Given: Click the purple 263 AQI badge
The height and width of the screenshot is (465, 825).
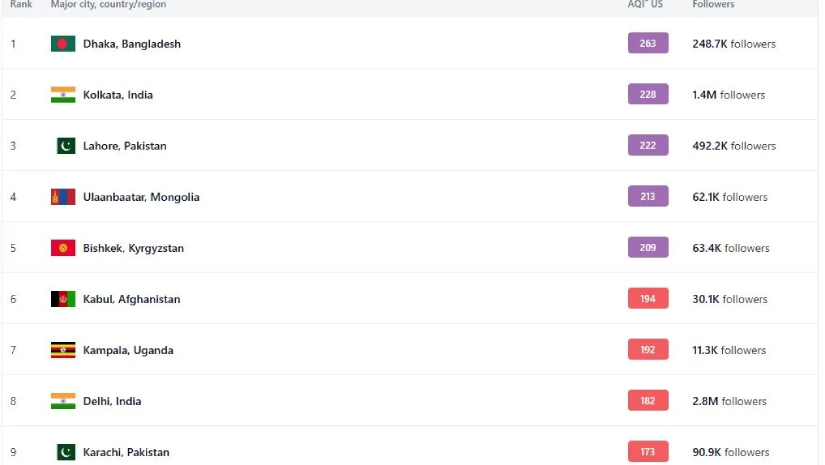Looking at the screenshot, I should [x=648, y=43].
